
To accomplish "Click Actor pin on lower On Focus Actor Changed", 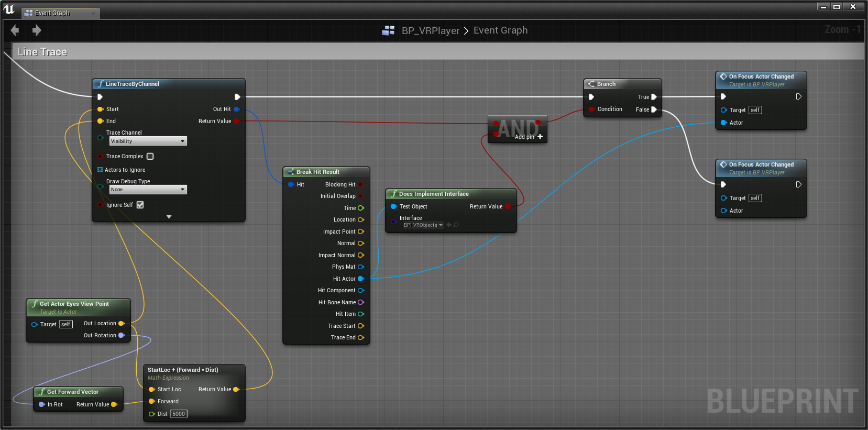I will tap(723, 211).
